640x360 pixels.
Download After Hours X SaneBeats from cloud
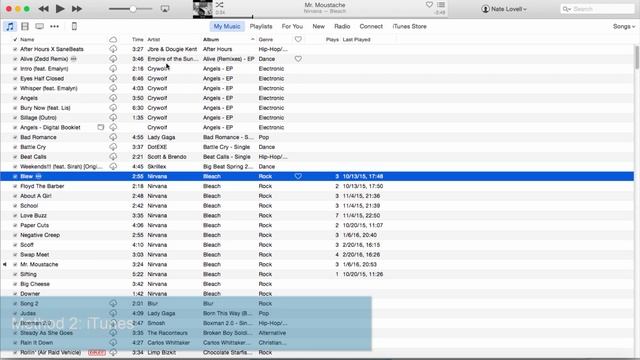[x=113, y=49]
